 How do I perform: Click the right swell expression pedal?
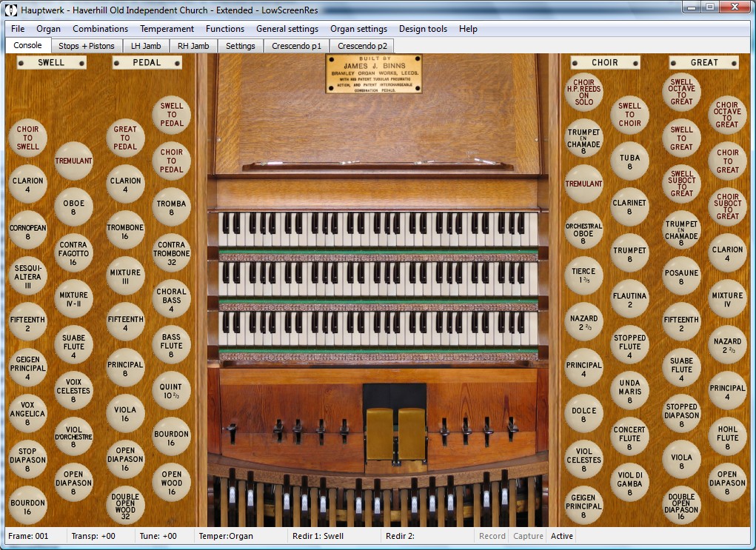point(412,434)
